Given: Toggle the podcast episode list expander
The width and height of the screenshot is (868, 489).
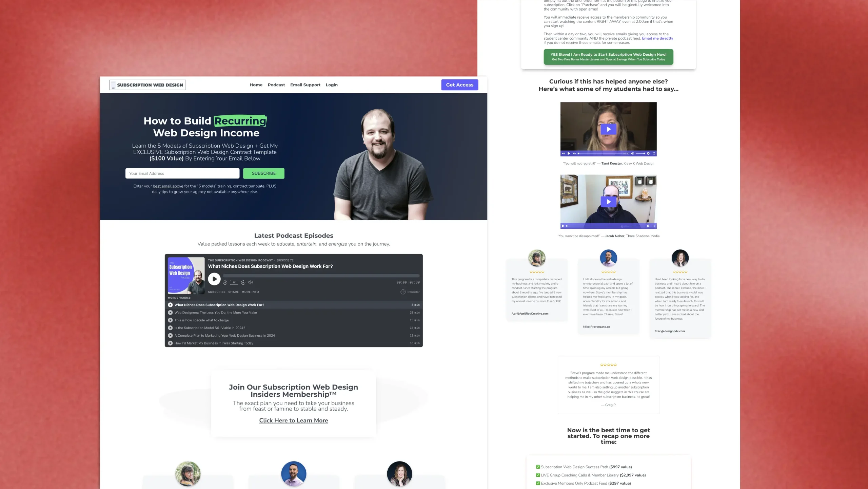Looking at the screenshot, I should pyautogui.click(x=179, y=298).
